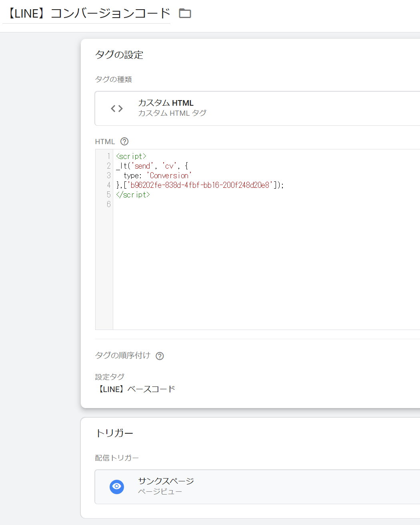Click the closing </script> tag on line 5
The height and width of the screenshot is (525, 420).
coord(133,195)
